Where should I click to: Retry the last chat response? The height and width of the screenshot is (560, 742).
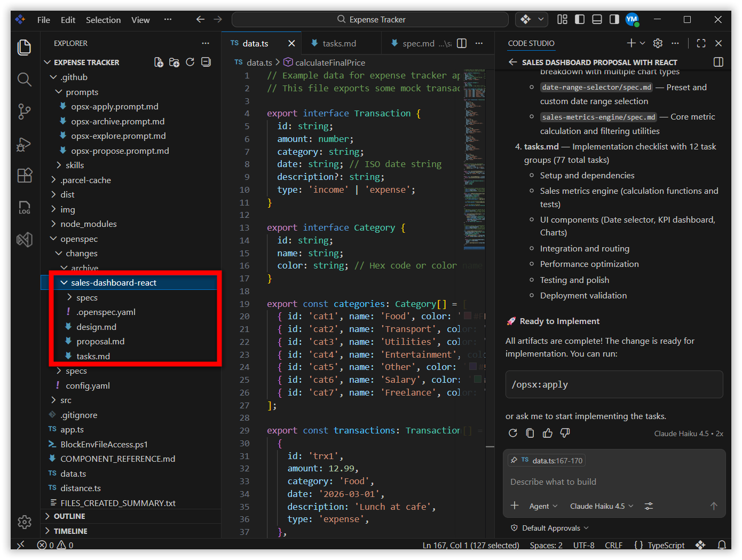point(513,433)
